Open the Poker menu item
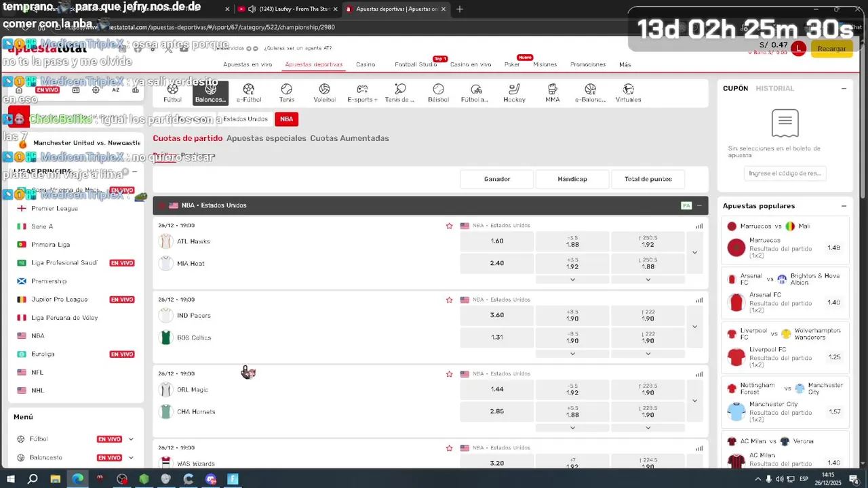This screenshot has height=488, width=868. pyautogui.click(x=512, y=64)
